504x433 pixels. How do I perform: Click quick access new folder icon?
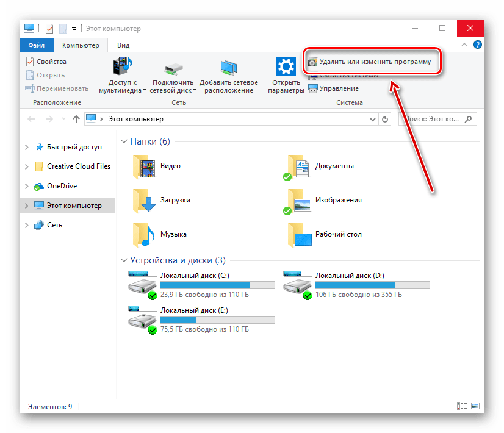pyautogui.click(x=63, y=29)
